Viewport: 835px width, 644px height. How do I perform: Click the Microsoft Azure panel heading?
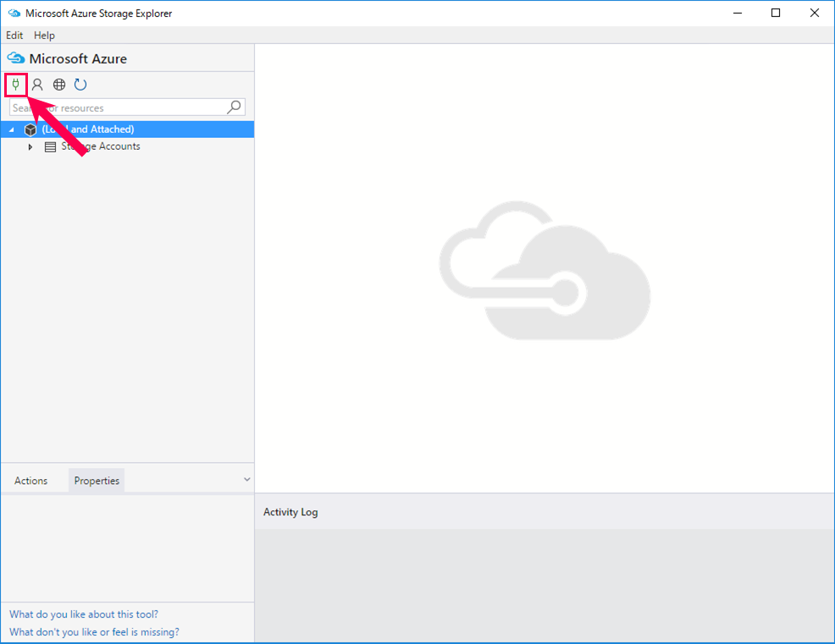coord(78,58)
